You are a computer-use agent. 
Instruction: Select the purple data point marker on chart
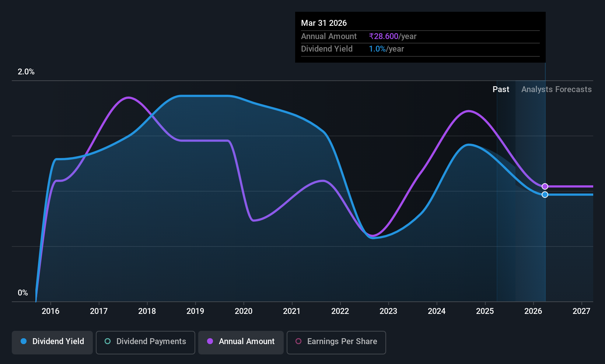545,186
